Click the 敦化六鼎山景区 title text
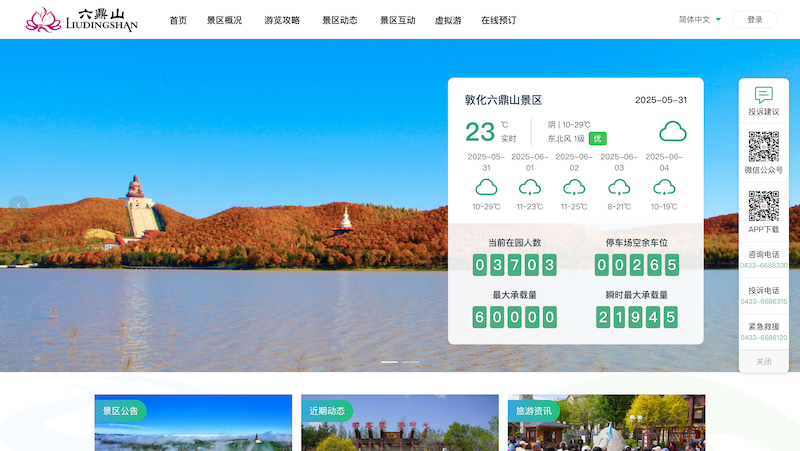800x451 pixels. [x=503, y=100]
